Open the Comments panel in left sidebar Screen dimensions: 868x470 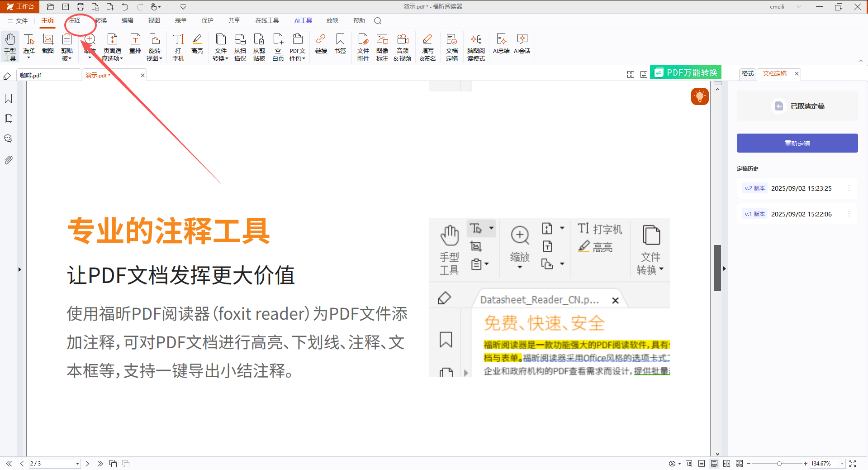pyautogui.click(x=9, y=139)
